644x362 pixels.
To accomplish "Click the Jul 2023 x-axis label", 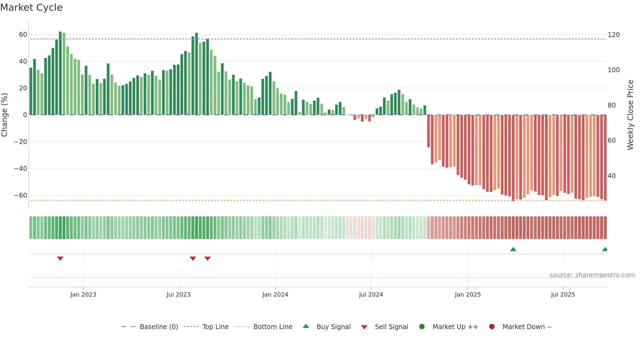I will click(x=178, y=294).
